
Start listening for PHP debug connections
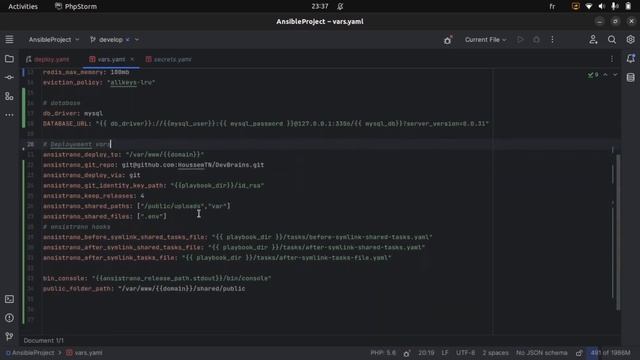448,40
